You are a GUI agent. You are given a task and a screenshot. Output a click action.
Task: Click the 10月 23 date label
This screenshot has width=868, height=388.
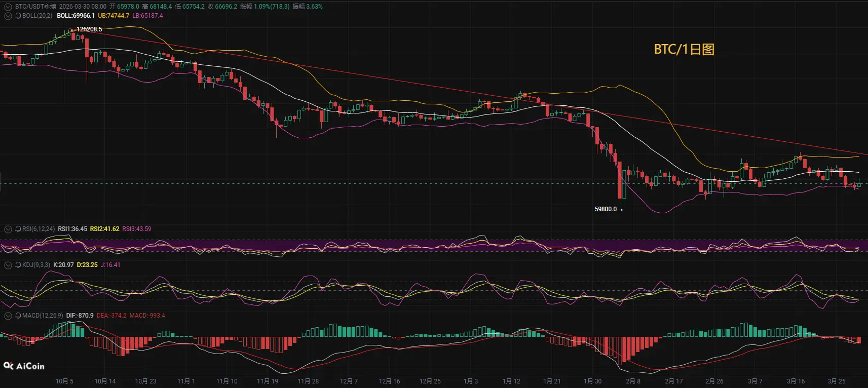pos(145,381)
